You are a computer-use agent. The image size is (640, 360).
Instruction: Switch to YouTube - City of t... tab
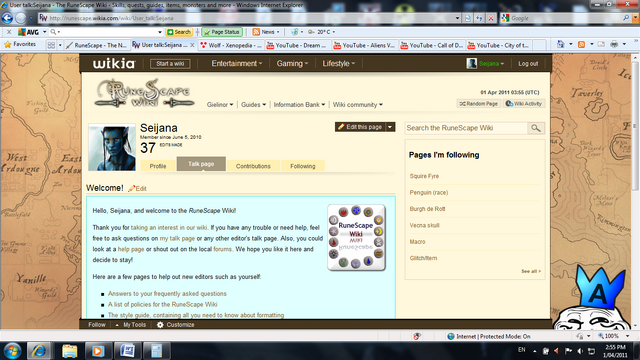tap(498, 45)
